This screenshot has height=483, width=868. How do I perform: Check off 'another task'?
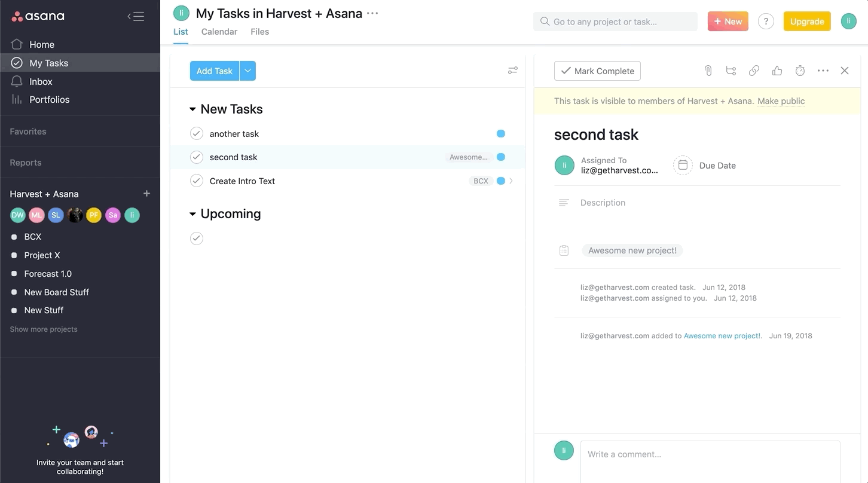pyautogui.click(x=197, y=133)
